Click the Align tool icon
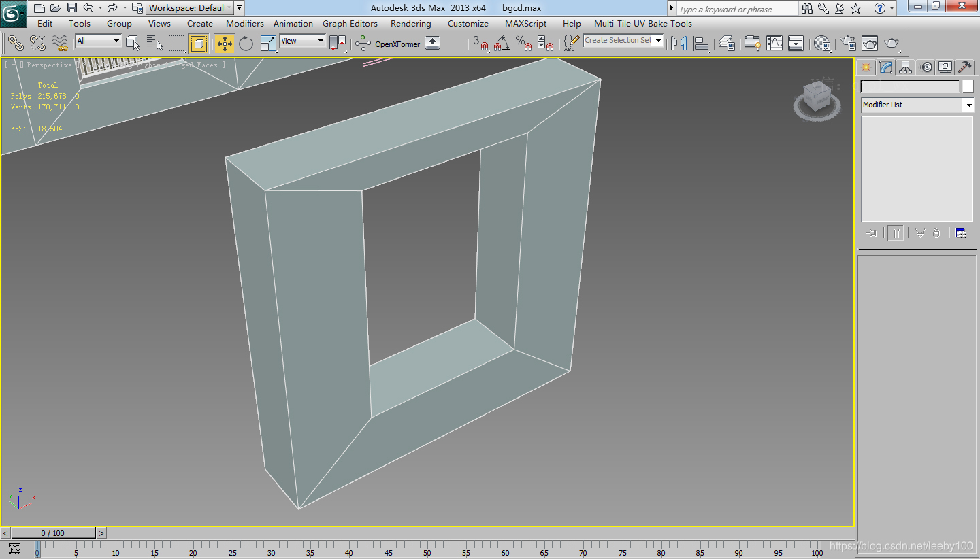Screen dimensions: 980x559 point(701,43)
